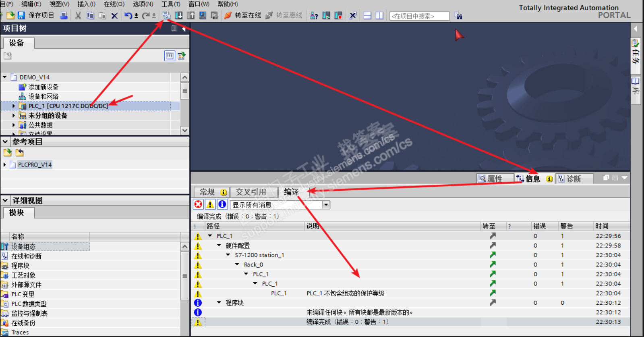Viewport: 644px width, 337px height.
Task: Download to device via toolbar icon
Action: (x=178, y=15)
